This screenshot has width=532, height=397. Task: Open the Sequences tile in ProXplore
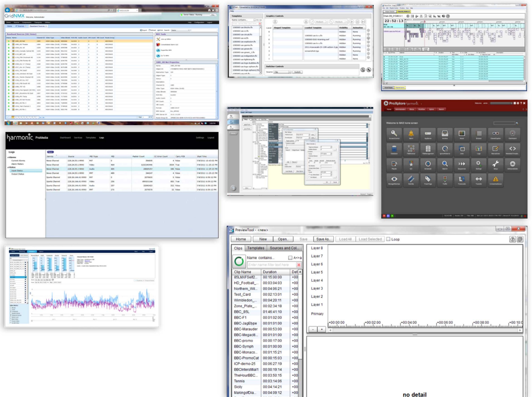pos(462,165)
